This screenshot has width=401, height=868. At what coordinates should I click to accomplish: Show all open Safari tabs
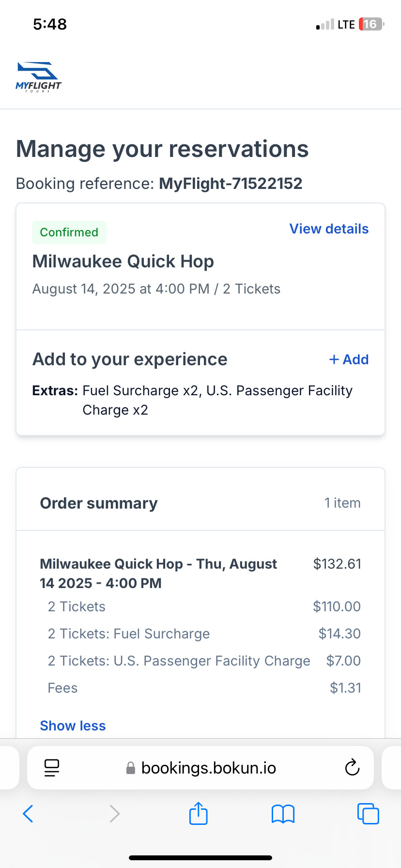click(368, 814)
